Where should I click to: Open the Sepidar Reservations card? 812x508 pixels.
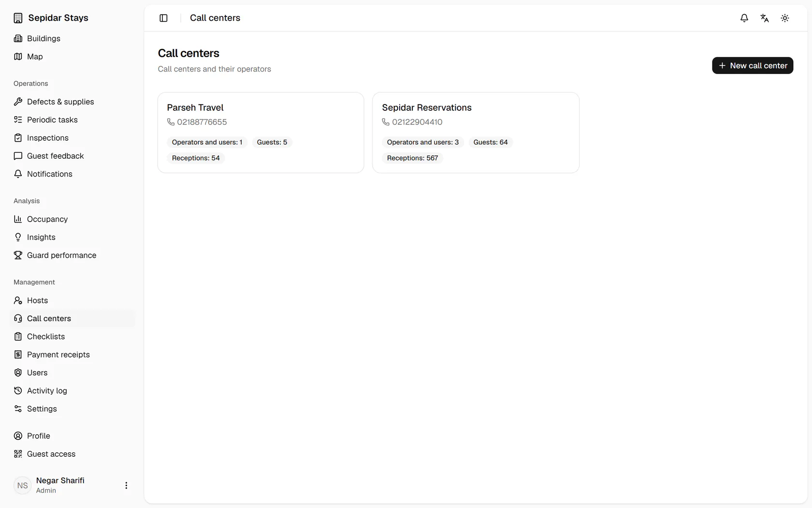[x=476, y=133]
